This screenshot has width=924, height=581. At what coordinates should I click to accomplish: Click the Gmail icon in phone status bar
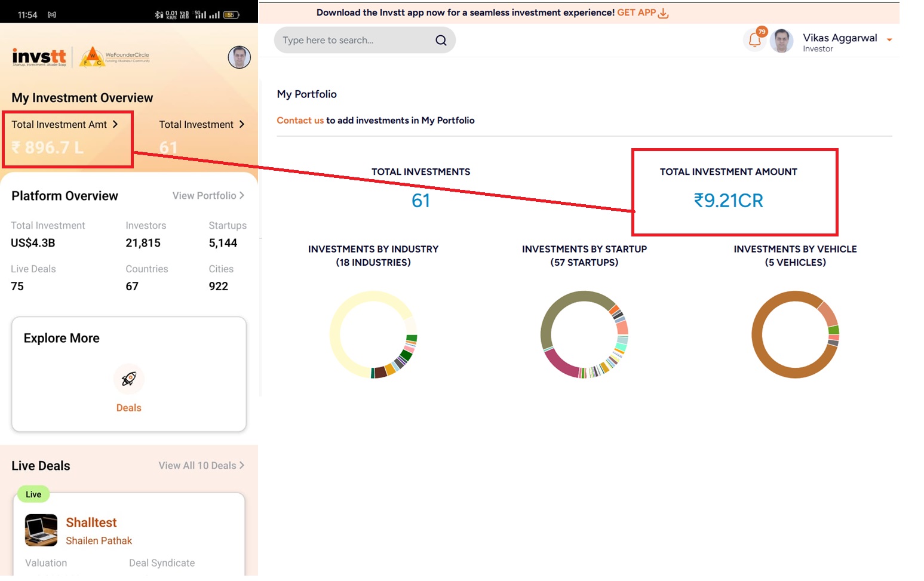[x=52, y=14]
